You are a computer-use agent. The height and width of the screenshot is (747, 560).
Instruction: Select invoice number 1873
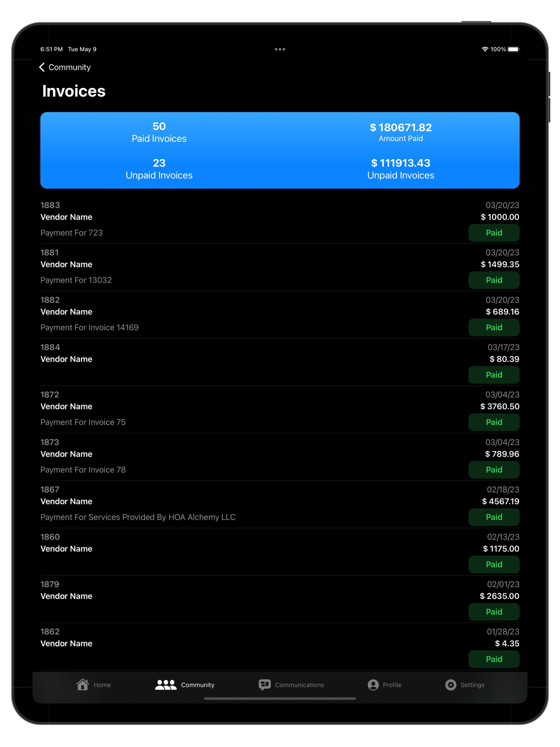point(50,442)
